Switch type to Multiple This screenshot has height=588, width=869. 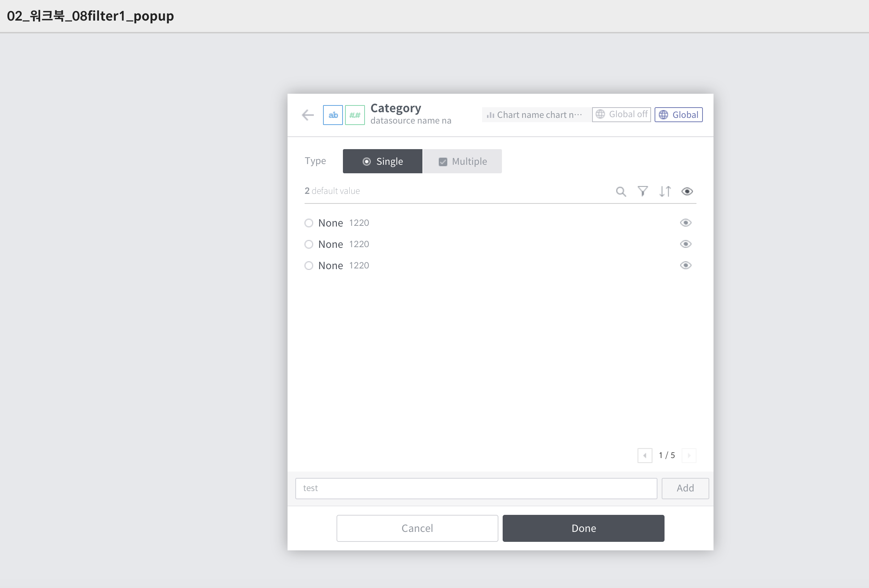coord(462,161)
